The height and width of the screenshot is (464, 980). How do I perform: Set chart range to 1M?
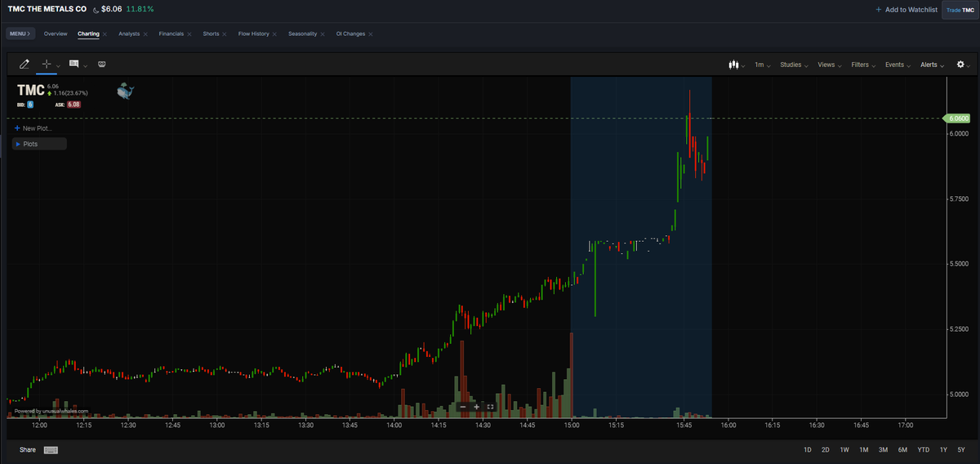863,450
